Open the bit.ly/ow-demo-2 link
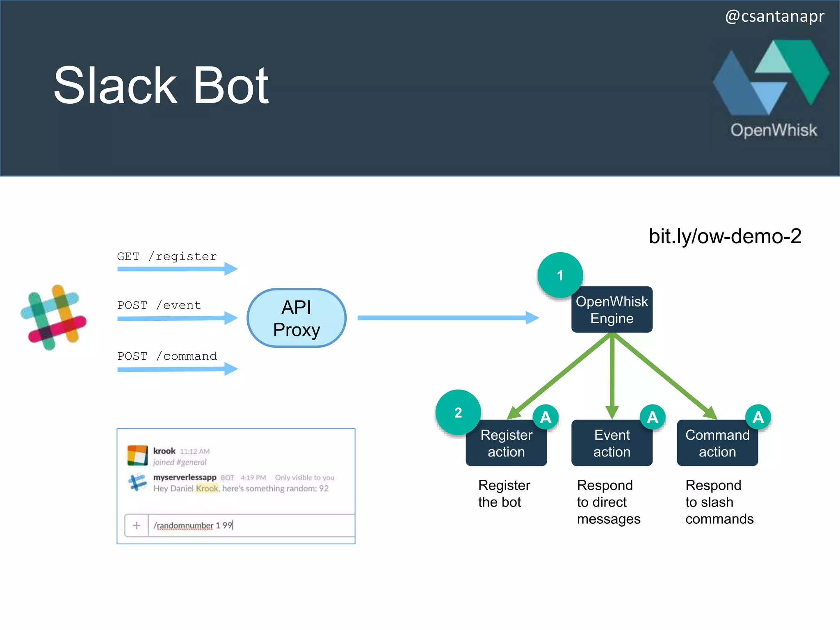The width and height of the screenshot is (840, 630). 725,237
